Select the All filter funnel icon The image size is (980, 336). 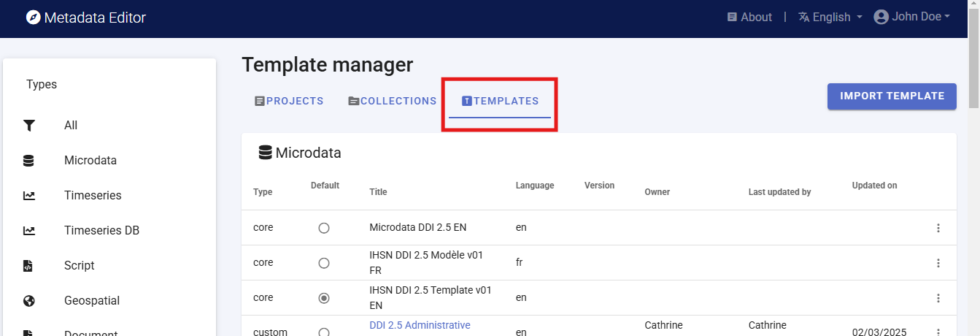pyautogui.click(x=29, y=126)
